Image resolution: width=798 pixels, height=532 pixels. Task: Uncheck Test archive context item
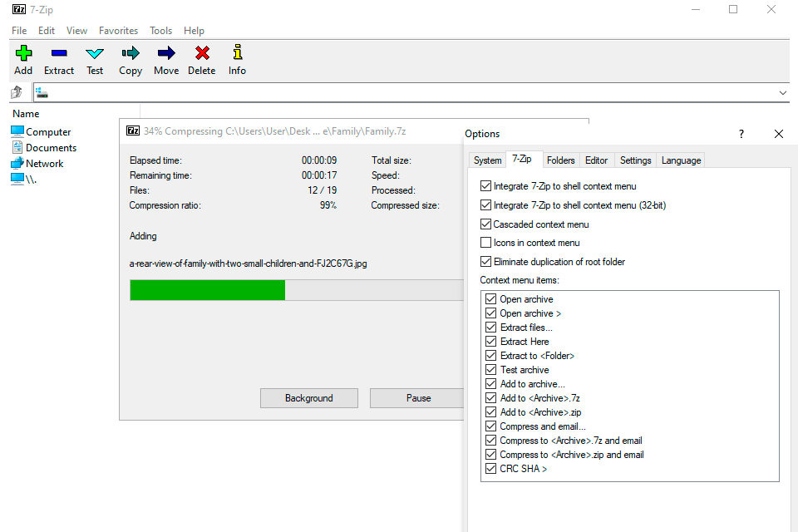[x=490, y=370]
